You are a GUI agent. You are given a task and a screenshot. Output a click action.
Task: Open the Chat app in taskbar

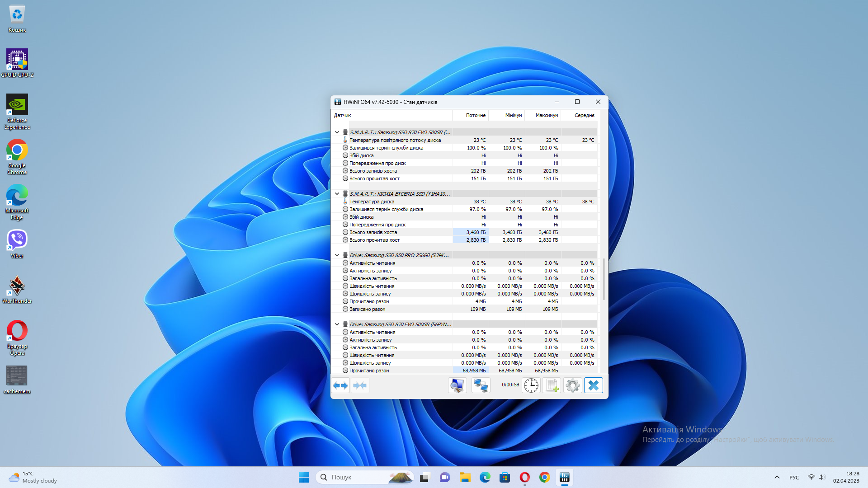(x=445, y=477)
